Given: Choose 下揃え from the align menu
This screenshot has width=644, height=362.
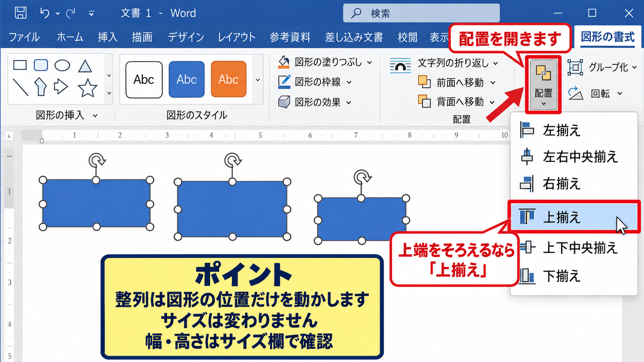Looking at the screenshot, I should 574,276.
